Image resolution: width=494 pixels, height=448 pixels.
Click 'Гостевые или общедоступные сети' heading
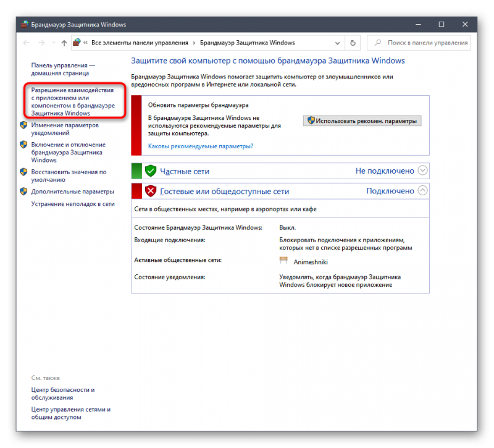click(224, 192)
